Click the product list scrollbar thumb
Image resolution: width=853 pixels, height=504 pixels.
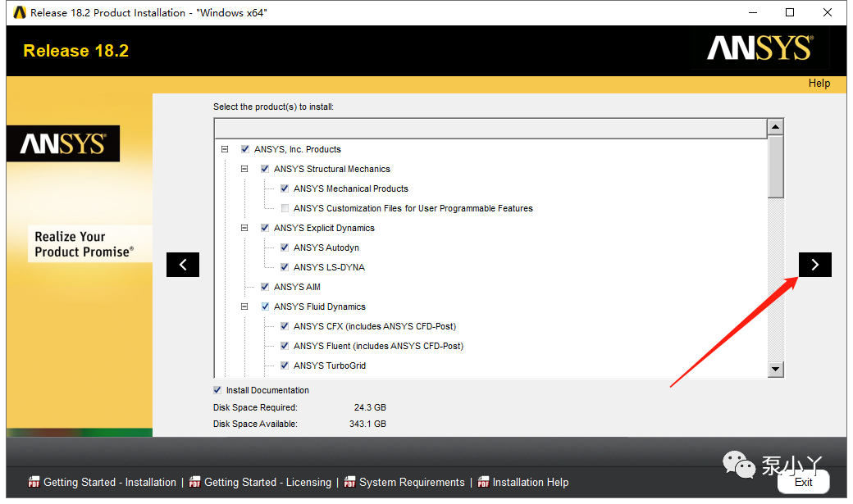pos(776,167)
